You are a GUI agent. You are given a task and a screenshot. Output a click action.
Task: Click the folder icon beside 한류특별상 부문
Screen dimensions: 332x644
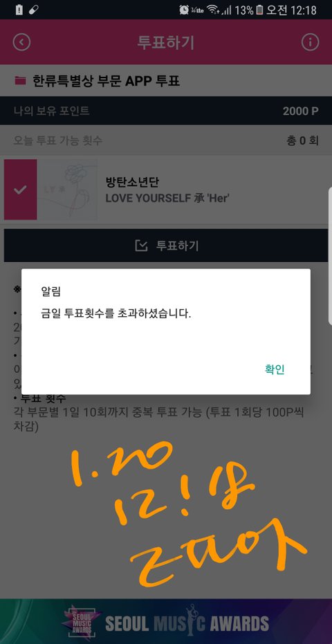pos(20,80)
